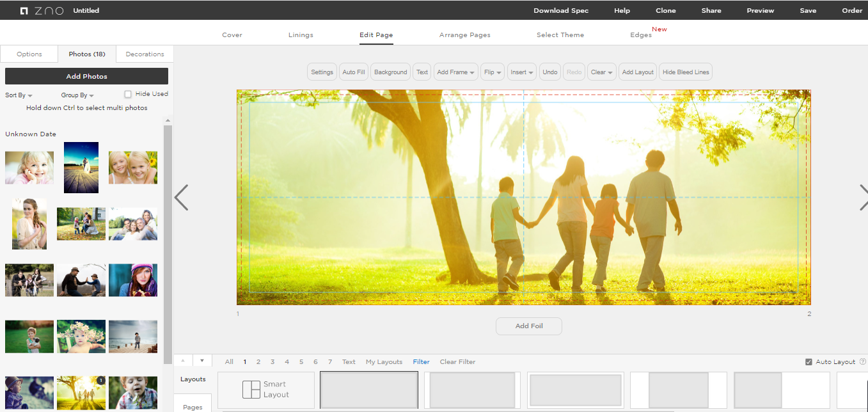Filter layouts by 7 photos
The image size is (868, 412).
coord(330,362)
